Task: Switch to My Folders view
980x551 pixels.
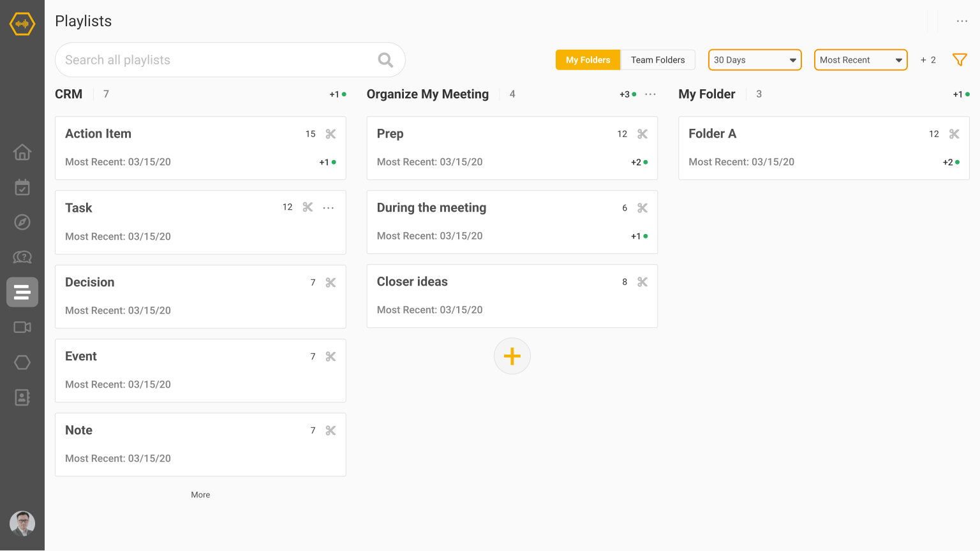Action: coord(588,60)
